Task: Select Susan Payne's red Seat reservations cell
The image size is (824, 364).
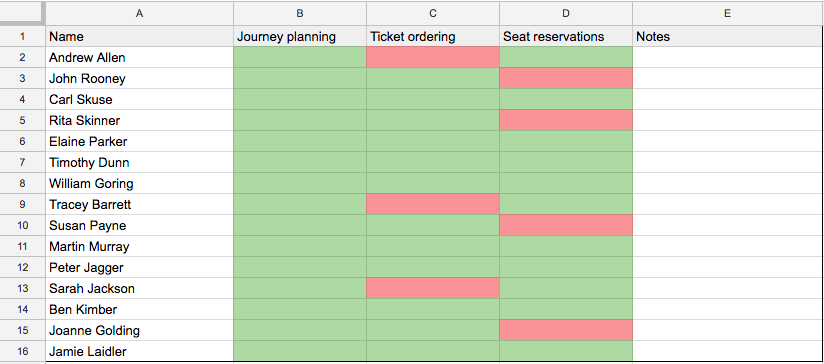Action: click(566, 225)
